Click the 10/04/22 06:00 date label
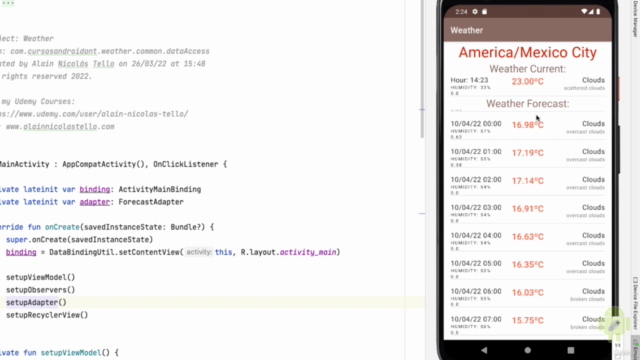 tap(476, 291)
